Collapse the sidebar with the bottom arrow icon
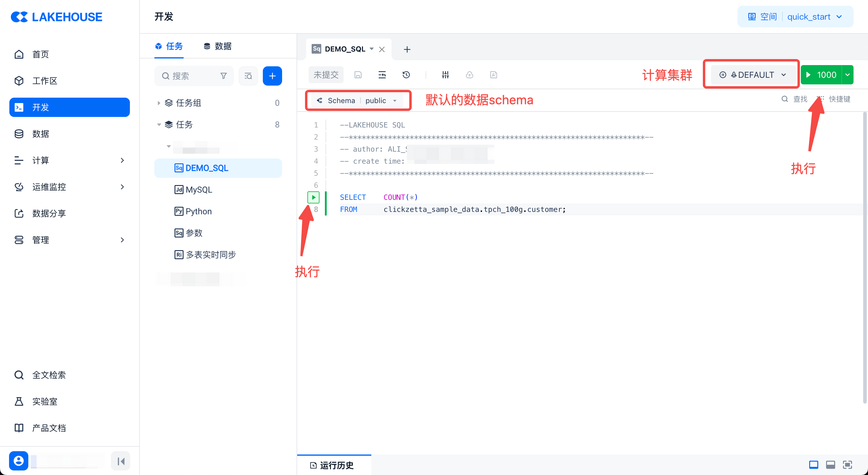Image resolution: width=868 pixels, height=475 pixels. (x=121, y=461)
